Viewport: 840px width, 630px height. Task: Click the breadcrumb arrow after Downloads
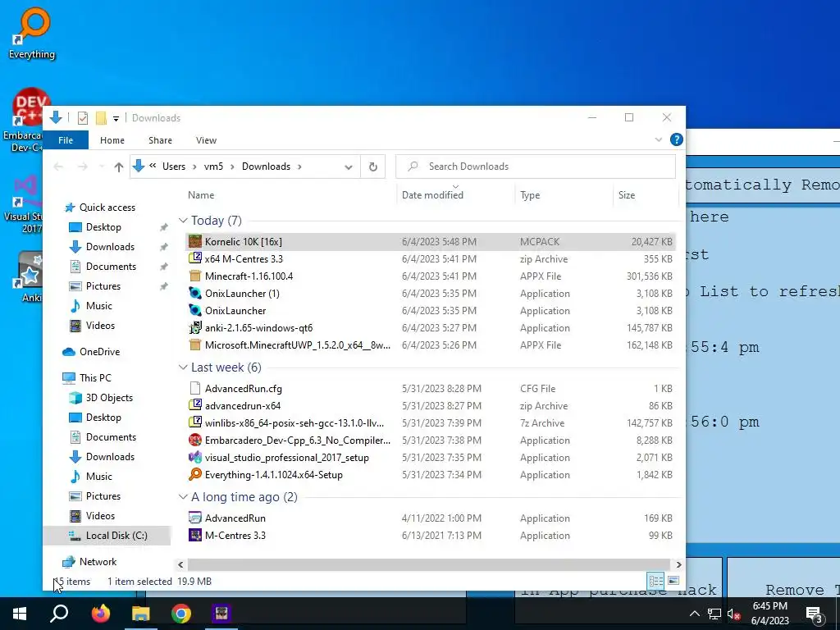coord(299,167)
